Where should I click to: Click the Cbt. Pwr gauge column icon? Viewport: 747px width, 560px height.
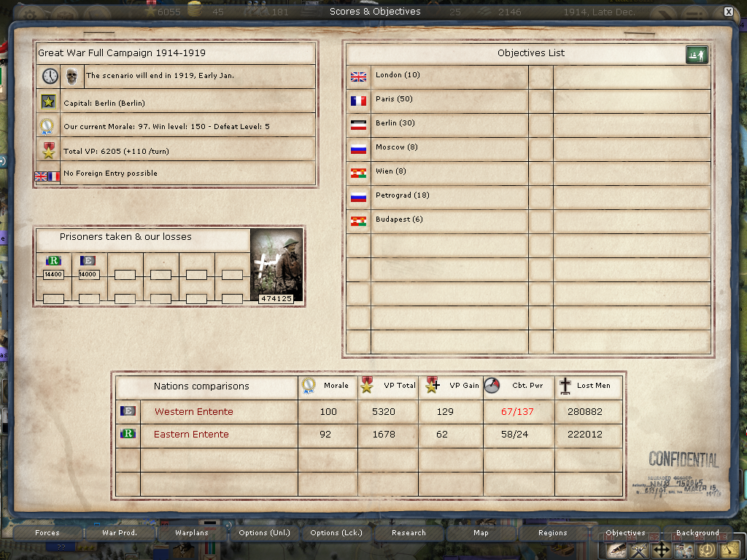tap(492, 386)
